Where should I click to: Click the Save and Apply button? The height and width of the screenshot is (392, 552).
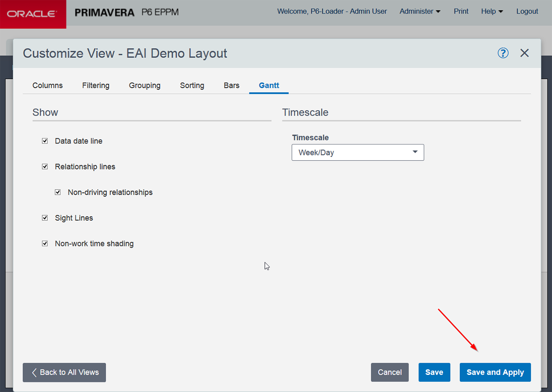[495, 372]
